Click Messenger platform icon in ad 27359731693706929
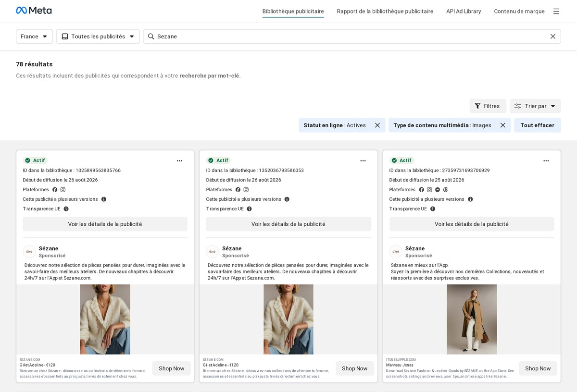This screenshot has width=577, height=392. [x=438, y=190]
